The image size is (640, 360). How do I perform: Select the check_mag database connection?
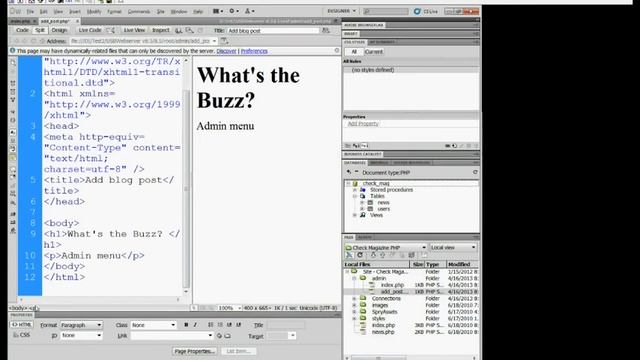[x=376, y=184]
